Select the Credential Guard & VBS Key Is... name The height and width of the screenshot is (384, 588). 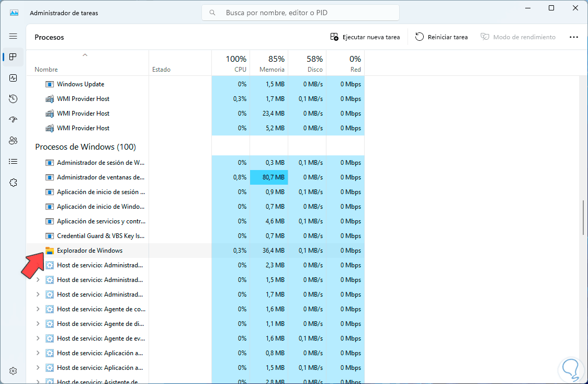[x=100, y=236]
